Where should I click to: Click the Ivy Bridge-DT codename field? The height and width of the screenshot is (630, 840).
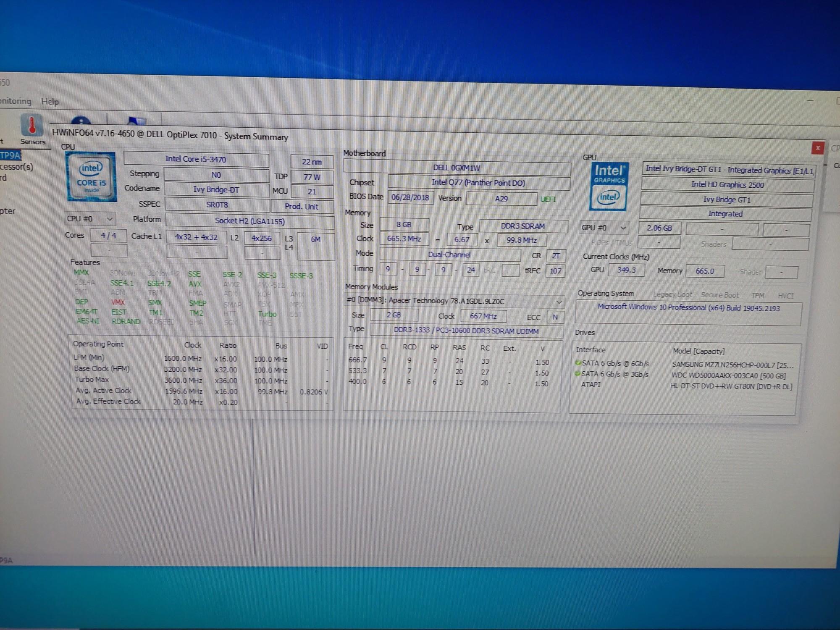[x=216, y=189]
